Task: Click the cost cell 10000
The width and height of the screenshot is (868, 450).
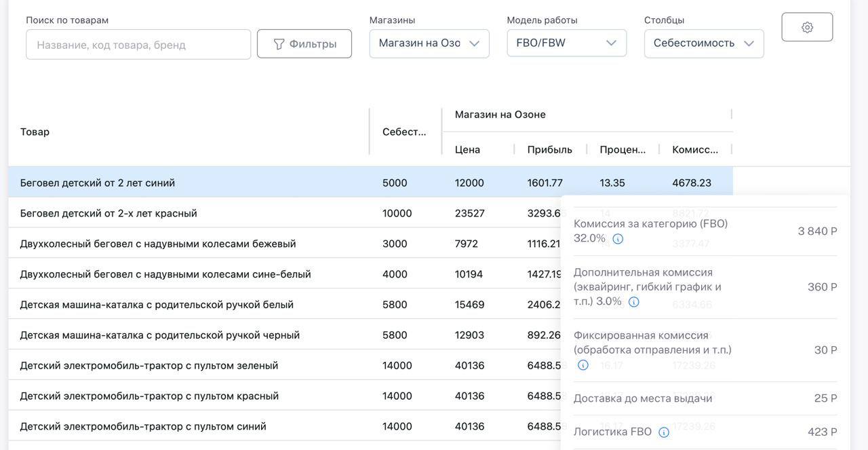Action: tap(397, 213)
